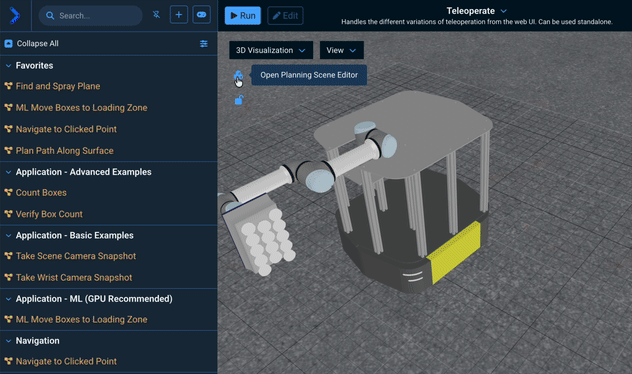632x374 pixels.
Task: Click the yellow panel on robot base
Action: 455,252
